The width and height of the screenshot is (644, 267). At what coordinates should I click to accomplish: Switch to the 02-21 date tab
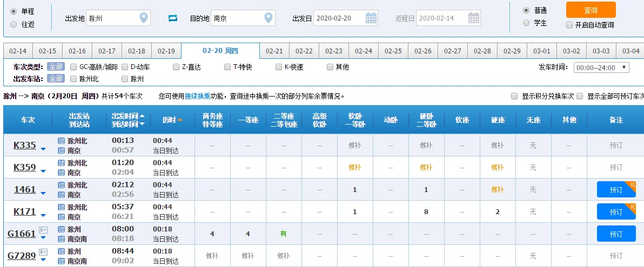[x=274, y=51]
